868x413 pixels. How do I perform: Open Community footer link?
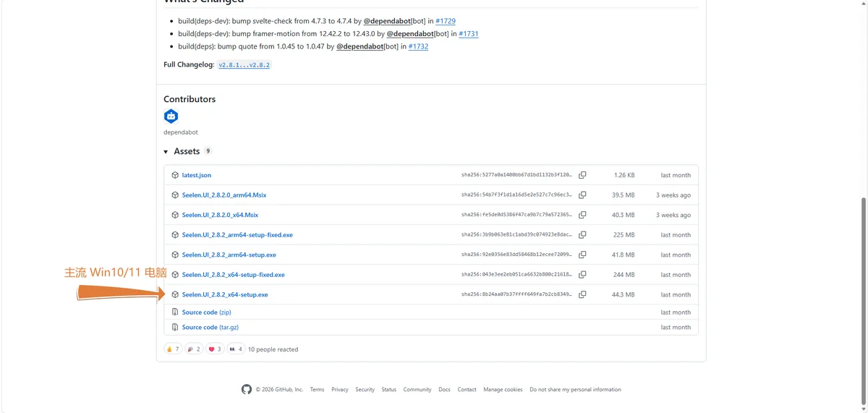(x=417, y=389)
